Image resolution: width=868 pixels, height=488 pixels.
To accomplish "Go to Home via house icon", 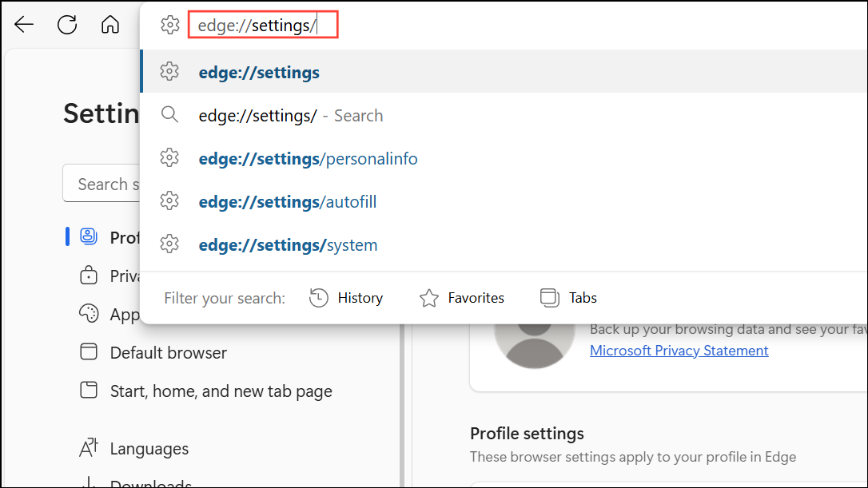I will pos(110,25).
